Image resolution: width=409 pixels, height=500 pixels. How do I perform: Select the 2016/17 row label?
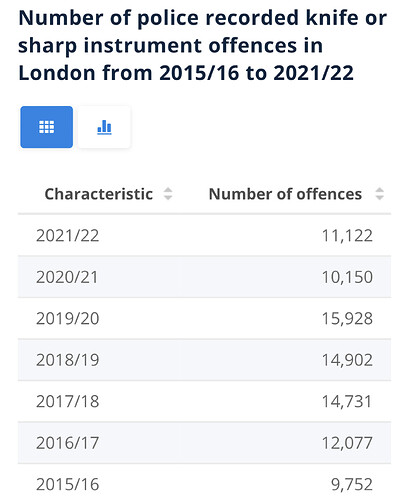coord(68,443)
